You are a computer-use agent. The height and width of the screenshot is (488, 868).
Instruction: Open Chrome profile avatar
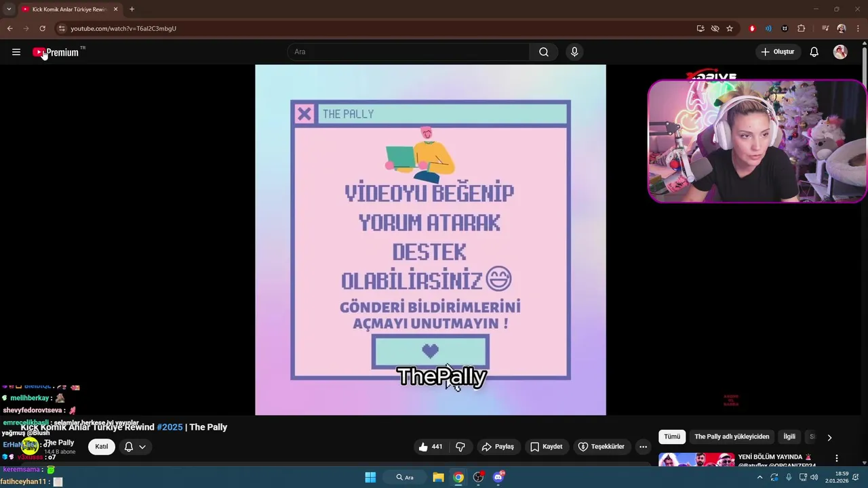pyautogui.click(x=842, y=28)
